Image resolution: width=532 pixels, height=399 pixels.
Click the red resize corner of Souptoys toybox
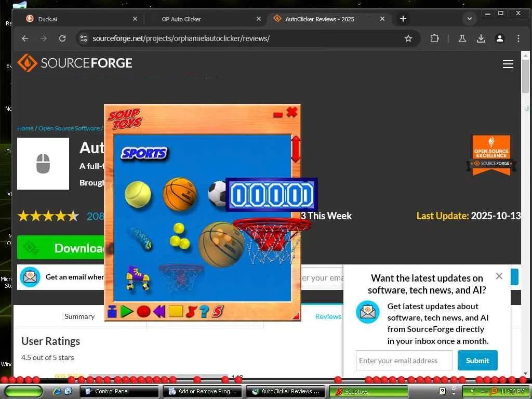pyautogui.click(x=296, y=316)
